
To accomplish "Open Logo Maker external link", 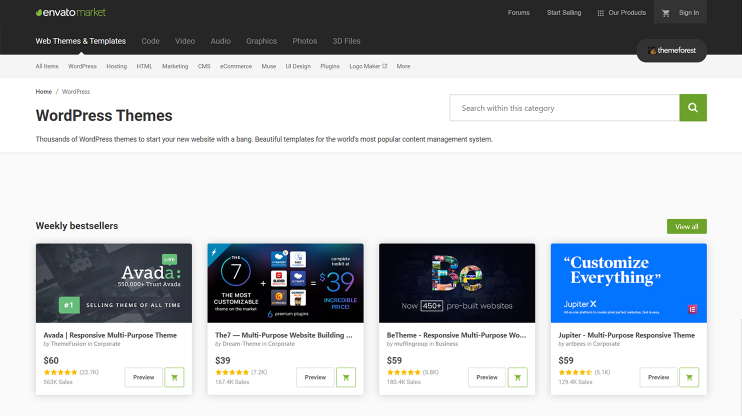I will (x=368, y=66).
